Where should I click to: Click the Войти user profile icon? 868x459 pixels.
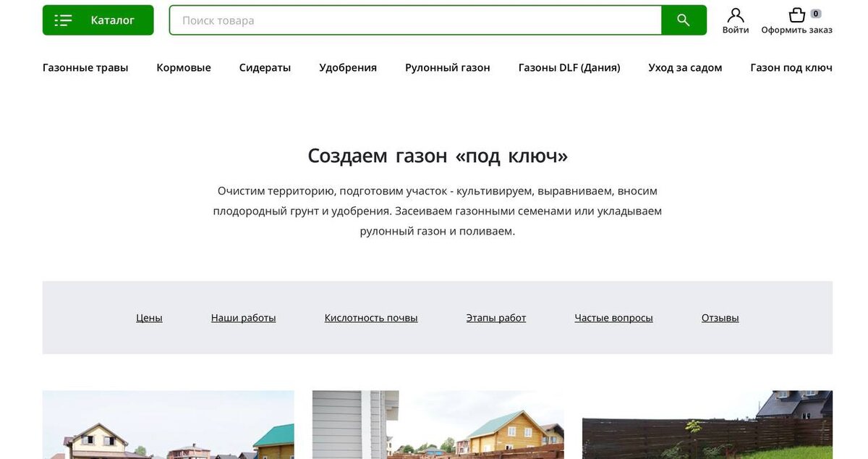point(736,14)
